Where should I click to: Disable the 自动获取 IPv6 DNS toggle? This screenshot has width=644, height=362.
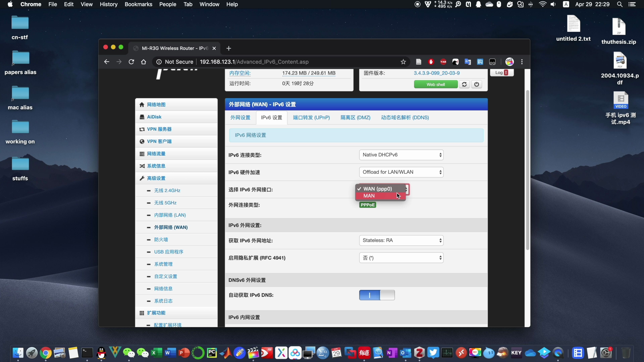pos(377,295)
